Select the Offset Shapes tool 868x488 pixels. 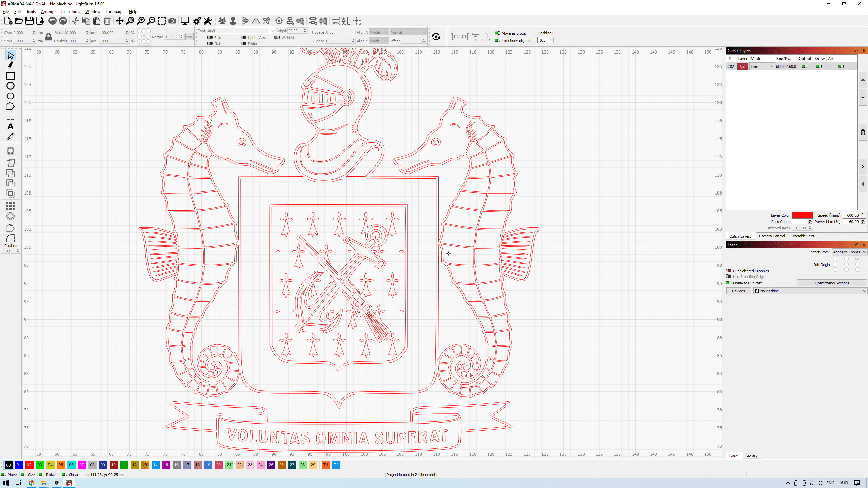pyautogui.click(x=11, y=151)
